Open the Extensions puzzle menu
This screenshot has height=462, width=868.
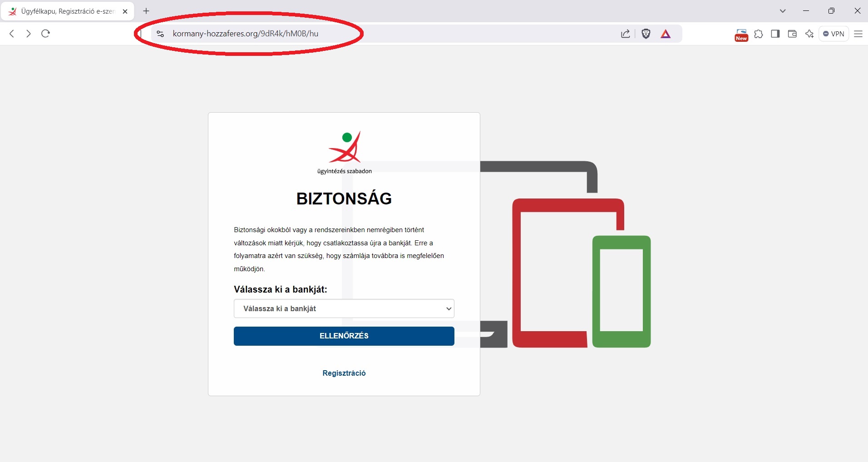pyautogui.click(x=759, y=34)
